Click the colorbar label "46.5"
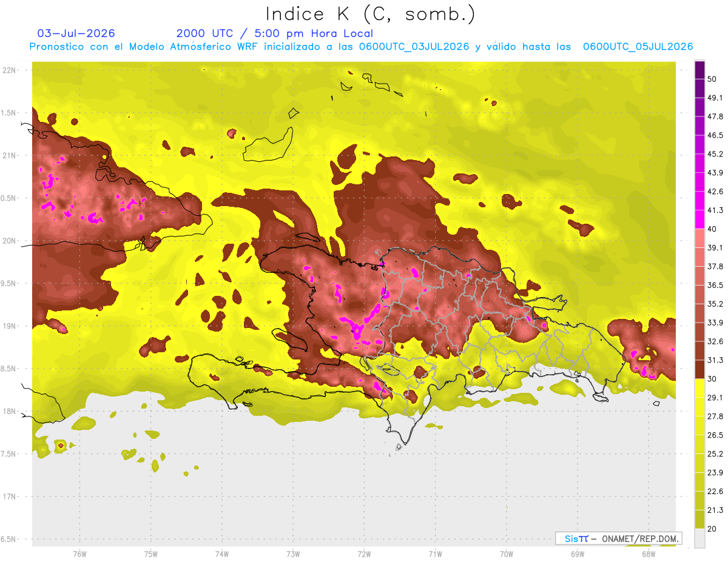 (715, 135)
